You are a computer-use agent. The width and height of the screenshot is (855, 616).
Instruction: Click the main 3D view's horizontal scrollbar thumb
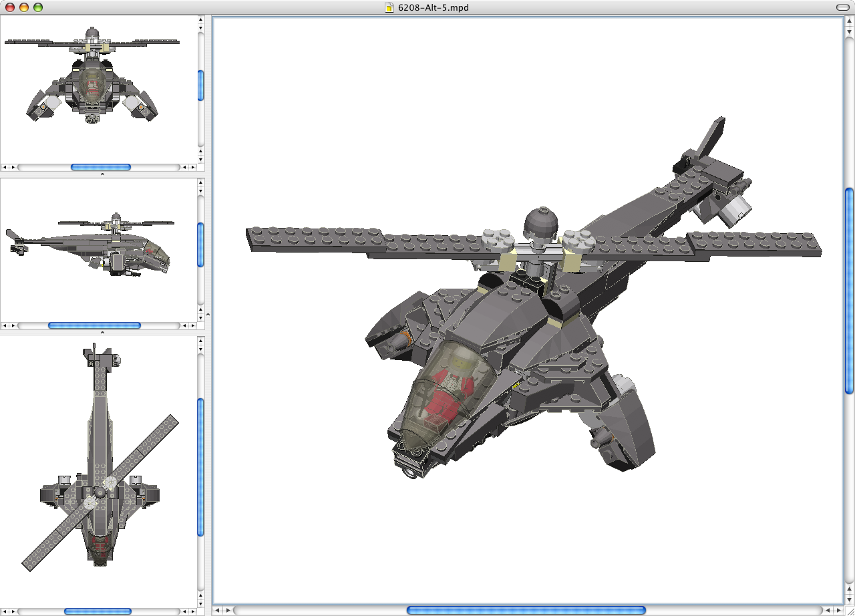click(526, 610)
